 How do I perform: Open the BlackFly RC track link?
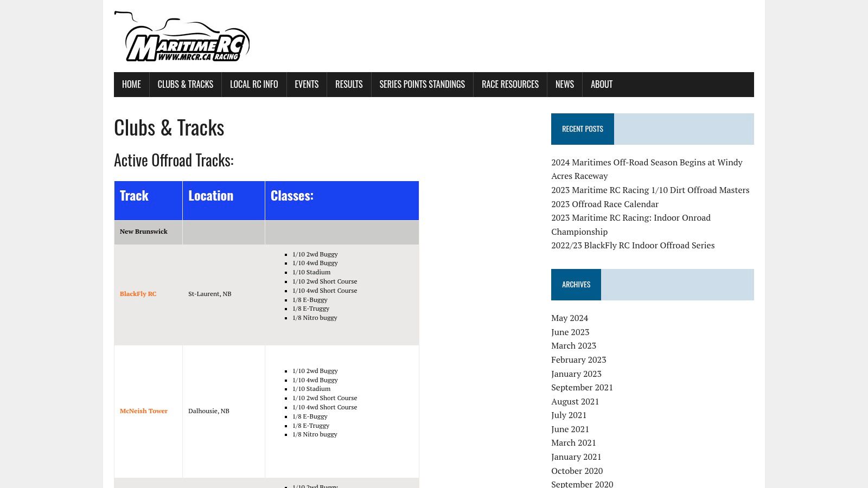(138, 294)
